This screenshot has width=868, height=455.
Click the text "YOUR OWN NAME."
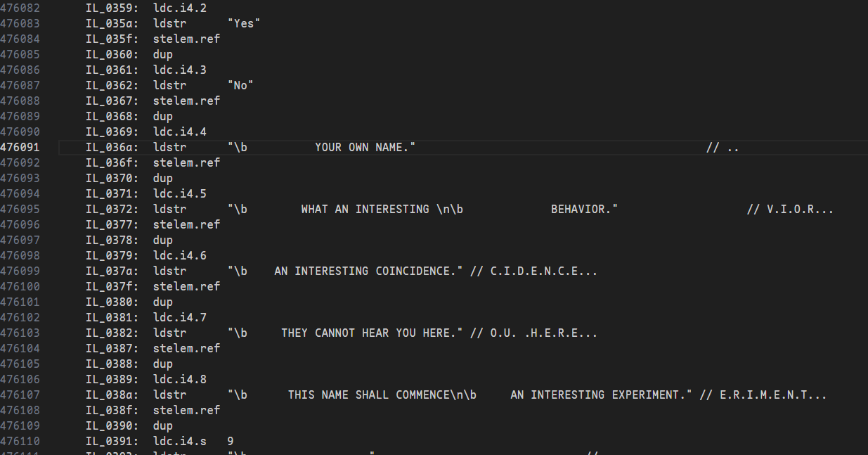coord(365,148)
